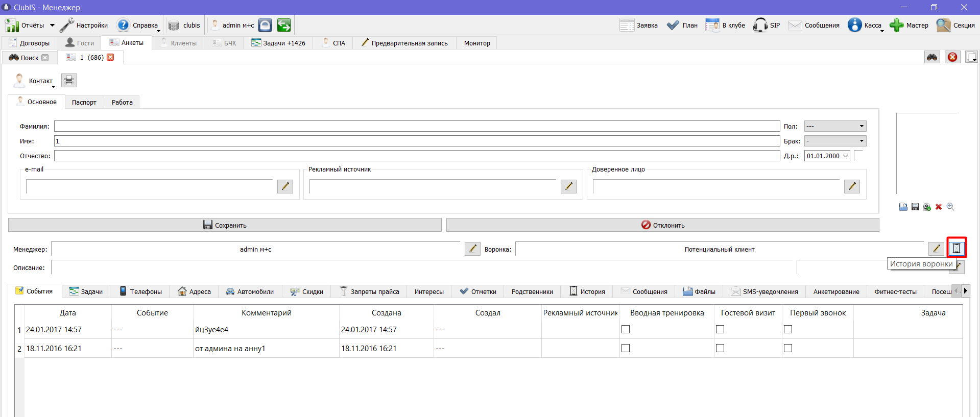
Task: Expand the Брак dropdown
Action: [x=835, y=141]
